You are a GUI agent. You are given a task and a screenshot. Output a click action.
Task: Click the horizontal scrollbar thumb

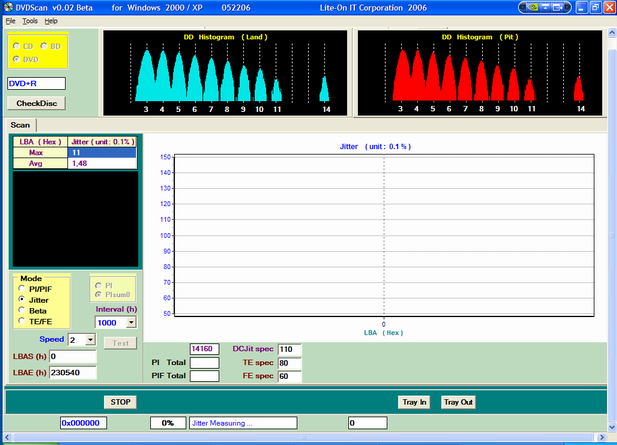click(303, 437)
